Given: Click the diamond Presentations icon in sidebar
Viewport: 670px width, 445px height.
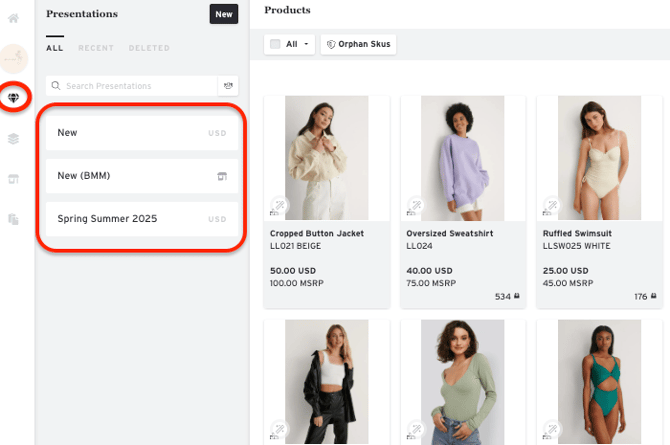Looking at the screenshot, I should point(15,97).
